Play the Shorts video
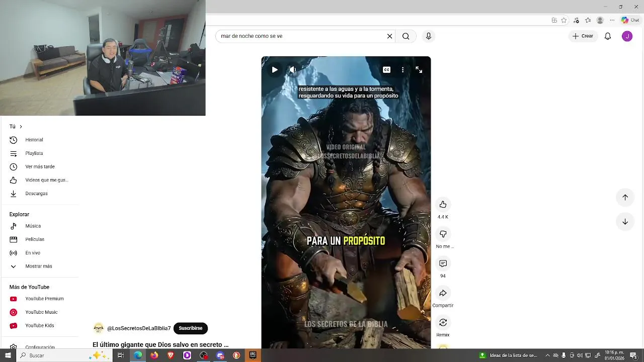The height and width of the screenshot is (362, 644). click(x=275, y=70)
